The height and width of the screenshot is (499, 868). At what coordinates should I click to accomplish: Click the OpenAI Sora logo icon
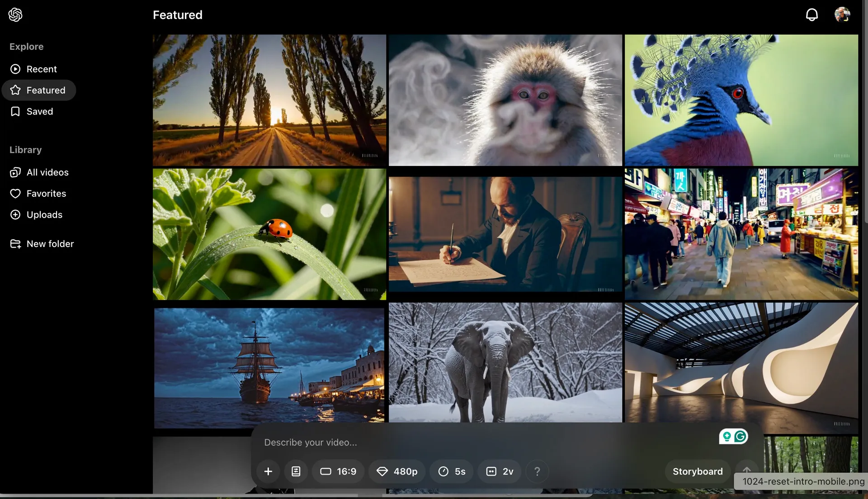(x=15, y=14)
